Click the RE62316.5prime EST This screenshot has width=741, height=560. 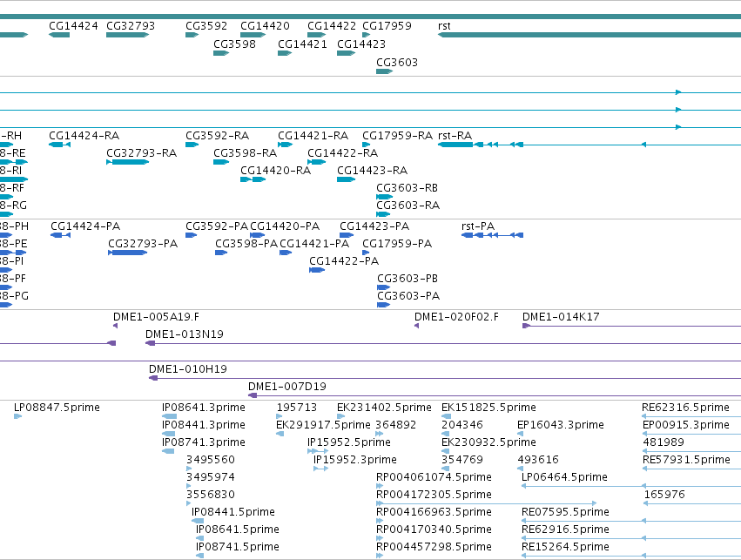691,416
